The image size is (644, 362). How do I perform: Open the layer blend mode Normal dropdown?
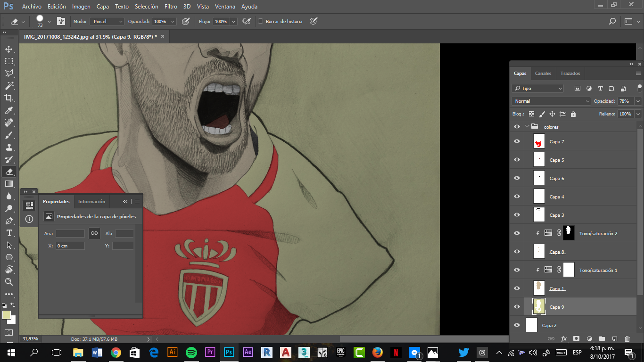point(551,101)
